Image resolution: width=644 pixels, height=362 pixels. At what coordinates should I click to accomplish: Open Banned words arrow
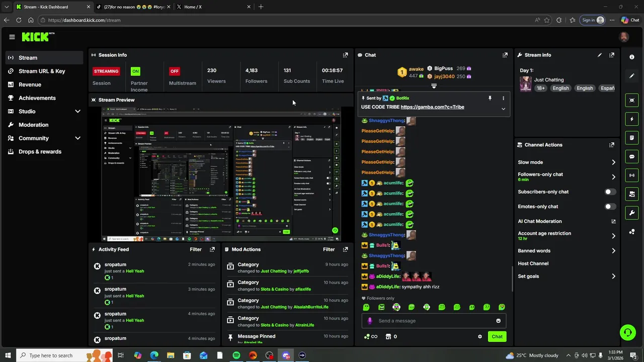tap(613, 251)
